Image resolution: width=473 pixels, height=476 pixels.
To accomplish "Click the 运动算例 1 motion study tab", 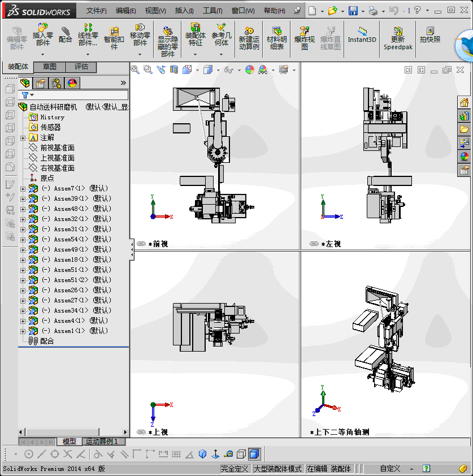I will click(101, 442).
